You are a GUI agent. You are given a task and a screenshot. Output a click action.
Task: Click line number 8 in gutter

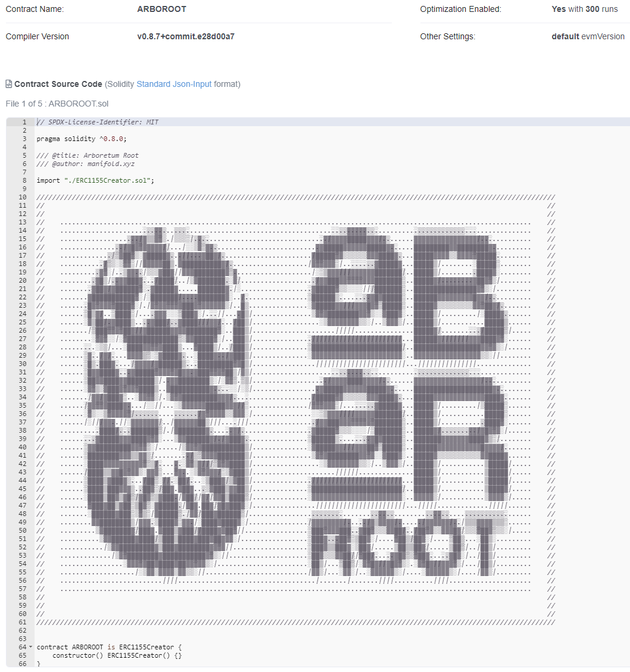[x=24, y=180]
